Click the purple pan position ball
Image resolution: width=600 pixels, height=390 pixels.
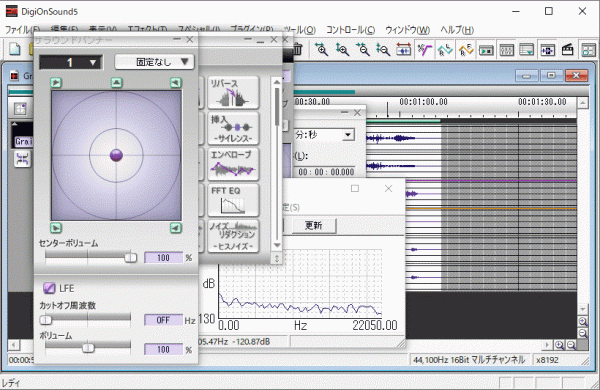click(x=116, y=155)
